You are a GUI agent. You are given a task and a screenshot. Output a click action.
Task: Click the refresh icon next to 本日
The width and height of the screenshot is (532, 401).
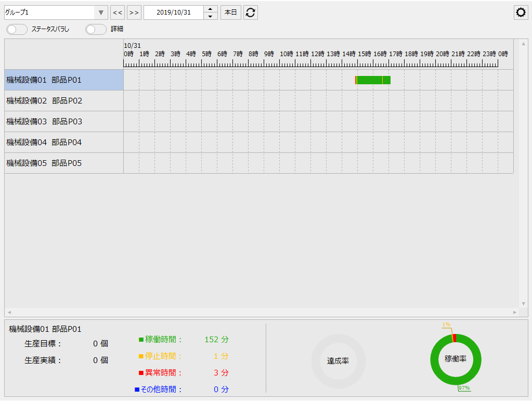251,12
